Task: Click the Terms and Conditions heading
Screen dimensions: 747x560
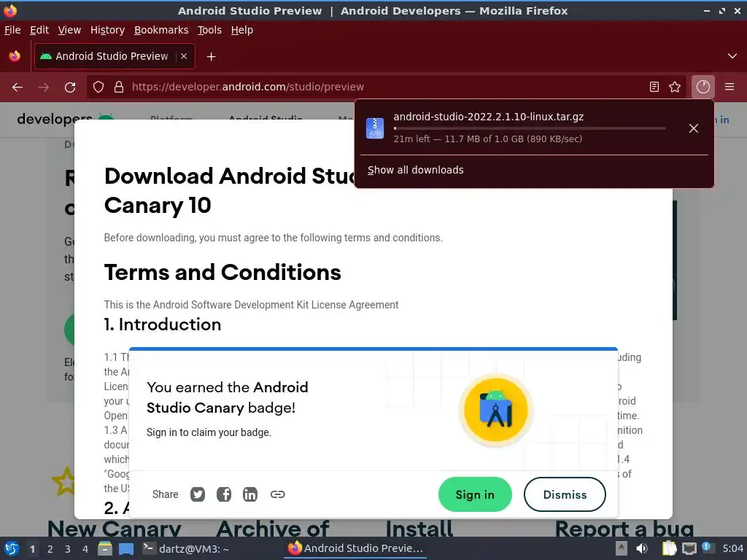Action: 222,273
